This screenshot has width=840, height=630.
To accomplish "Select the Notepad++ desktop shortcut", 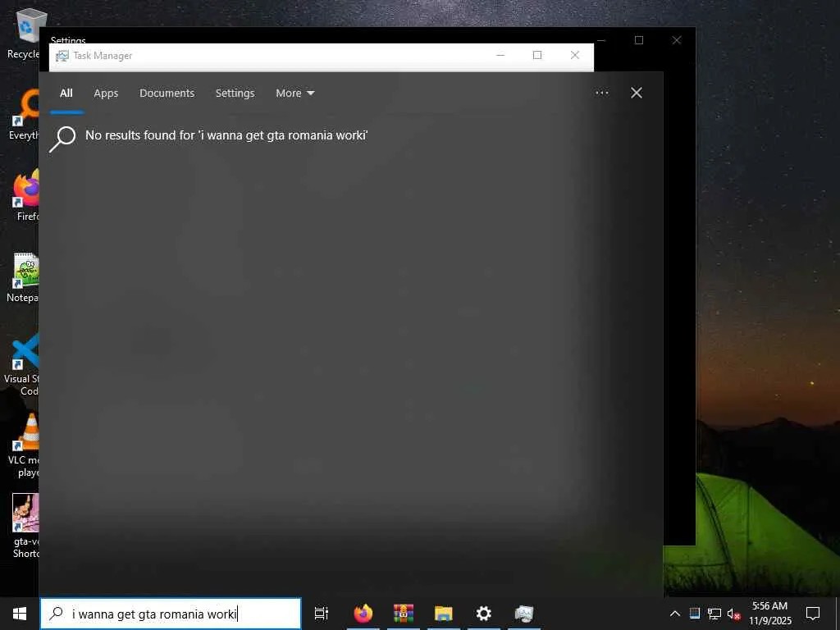I will (24, 277).
